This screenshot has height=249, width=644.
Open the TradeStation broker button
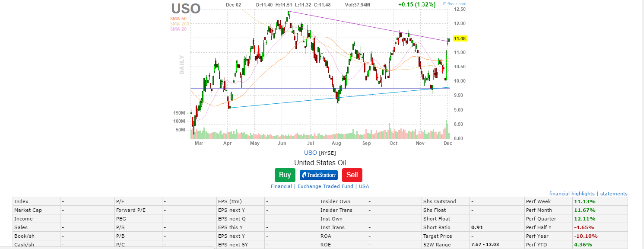[319, 175]
